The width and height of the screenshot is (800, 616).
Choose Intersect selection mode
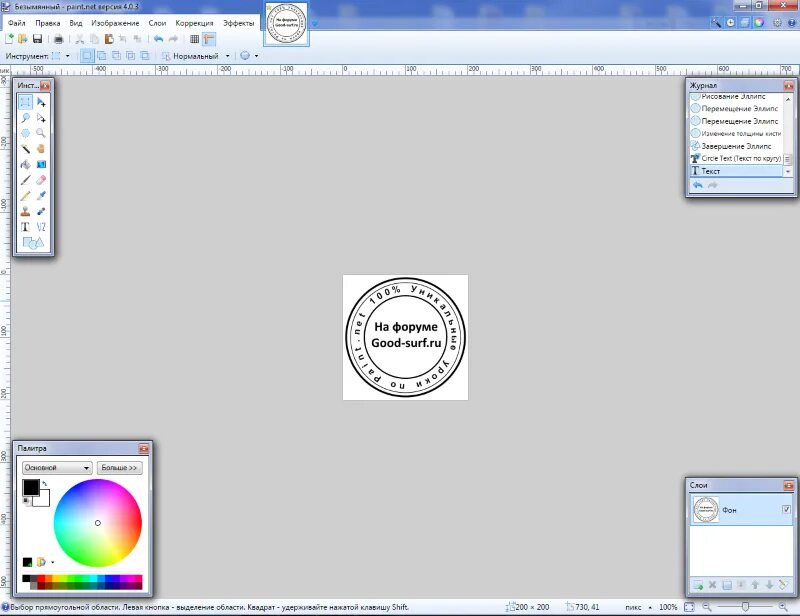click(x=131, y=56)
